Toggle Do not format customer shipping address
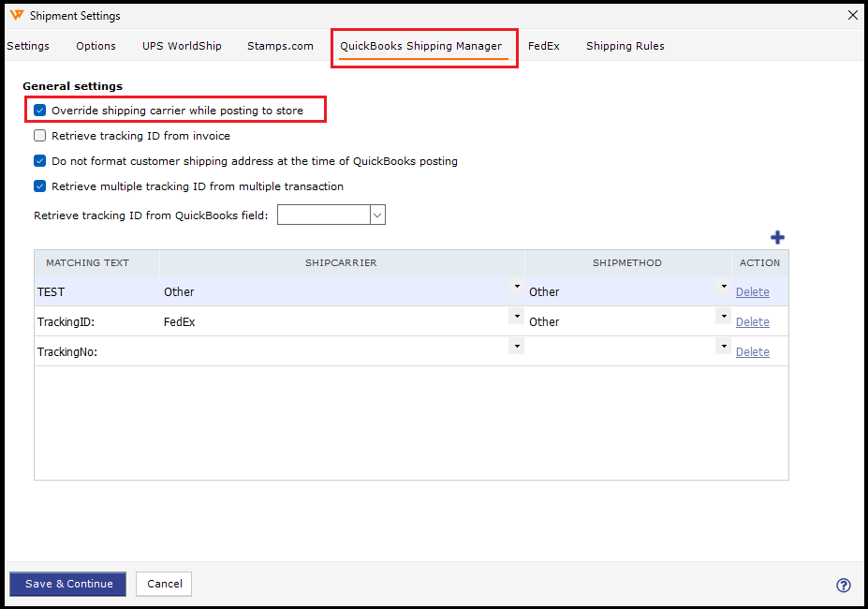868x609 pixels. click(40, 161)
